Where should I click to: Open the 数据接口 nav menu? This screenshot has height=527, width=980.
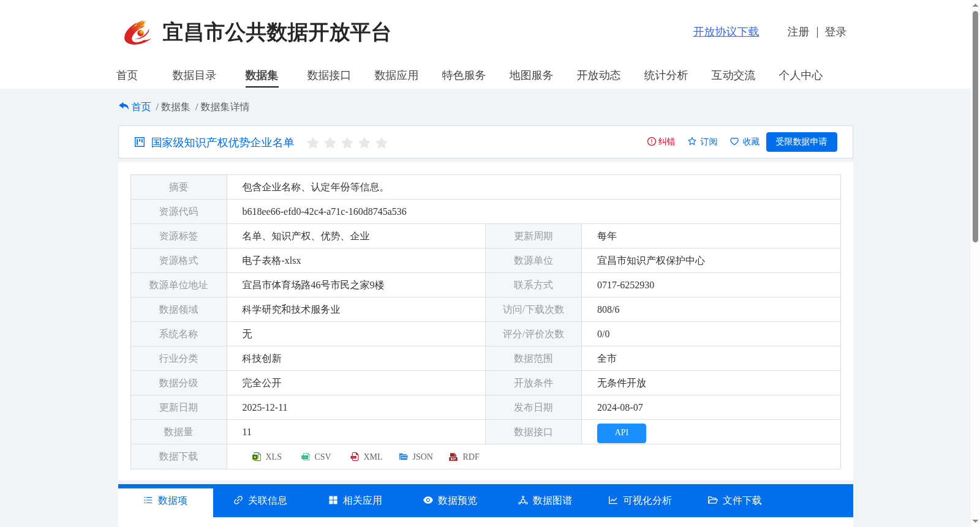(329, 75)
